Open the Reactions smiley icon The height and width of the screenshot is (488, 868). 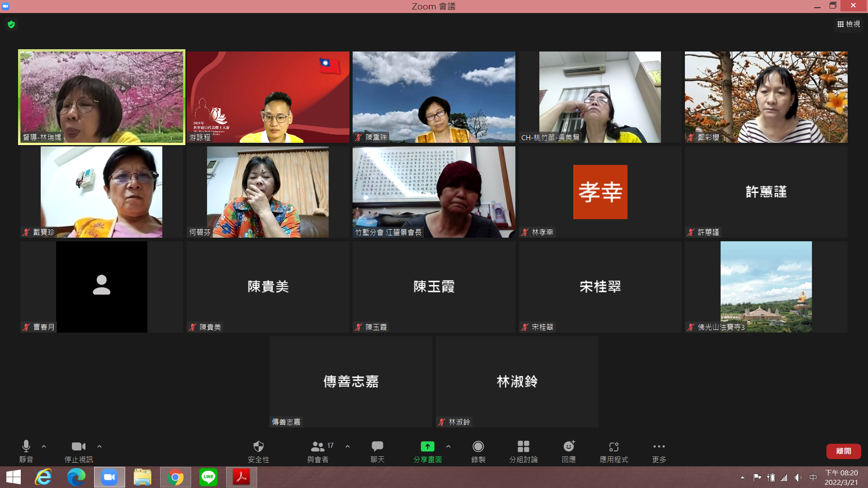click(568, 447)
